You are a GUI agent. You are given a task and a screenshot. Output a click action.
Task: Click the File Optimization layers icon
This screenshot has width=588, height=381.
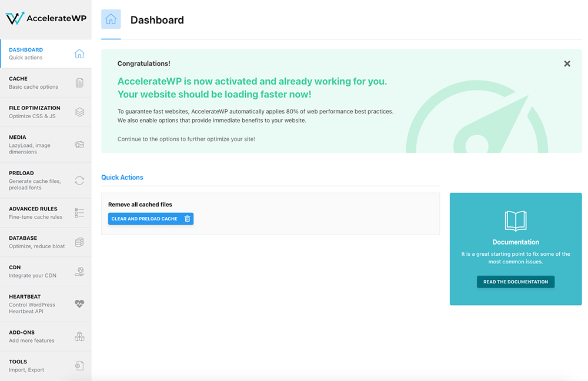point(80,112)
